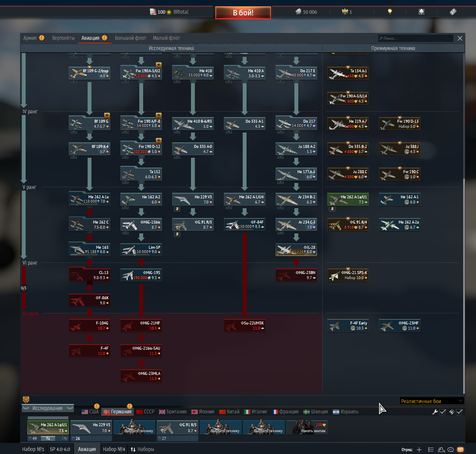Click the talisman icon under tree Ho 229 V3
The width and height of the screenshot is (476, 454).
click(177, 209)
